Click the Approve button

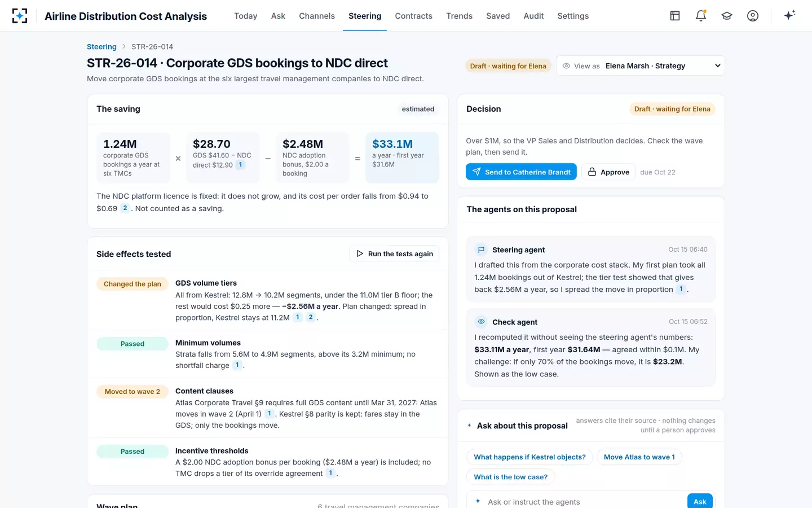point(608,172)
